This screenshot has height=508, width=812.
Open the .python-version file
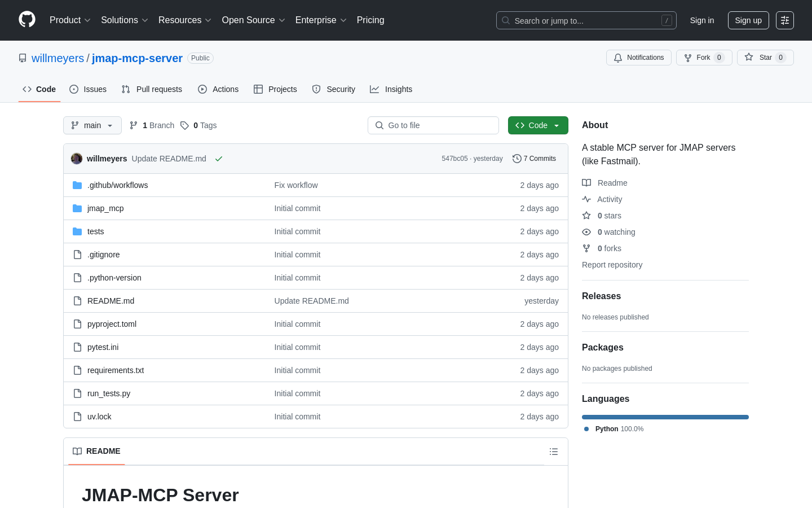114,278
